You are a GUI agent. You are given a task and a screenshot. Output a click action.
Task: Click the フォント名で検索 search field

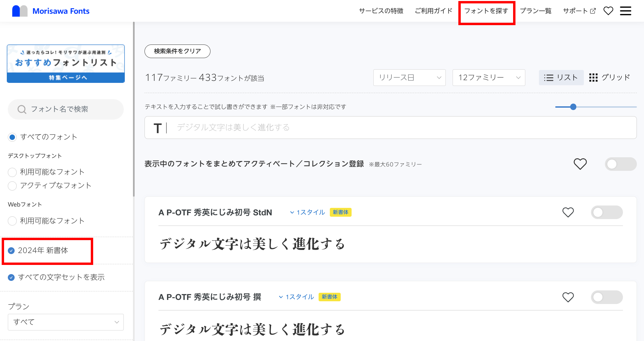pos(66,109)
